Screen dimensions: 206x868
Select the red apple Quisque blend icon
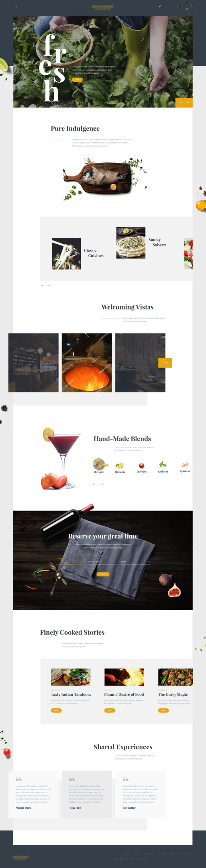coord(142,466)
